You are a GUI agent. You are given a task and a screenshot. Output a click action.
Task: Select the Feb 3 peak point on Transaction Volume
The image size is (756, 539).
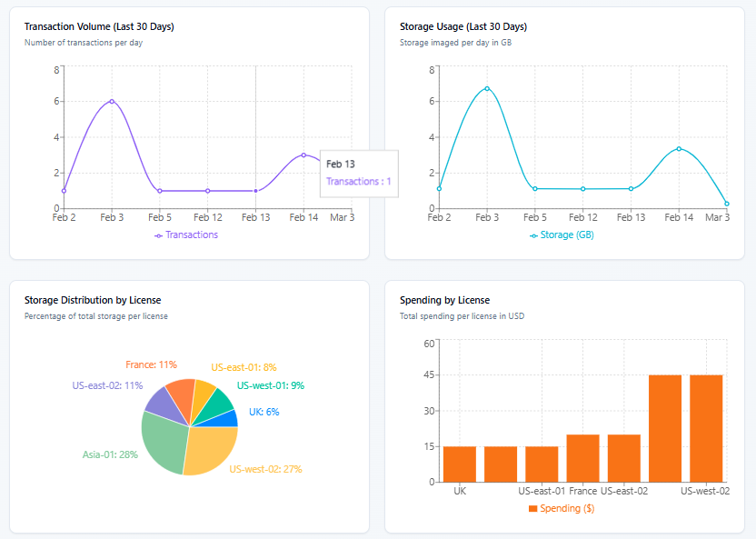tap(111, 100)
